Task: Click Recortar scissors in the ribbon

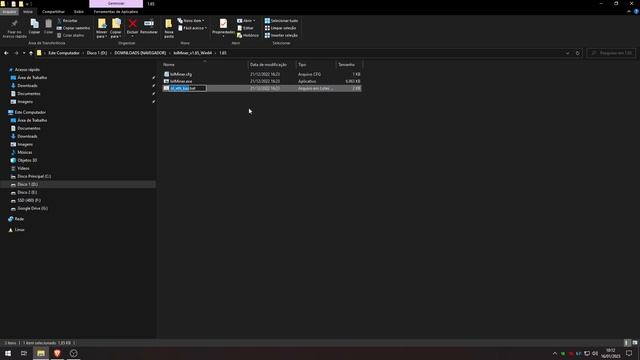Action: tap(67, 20)
